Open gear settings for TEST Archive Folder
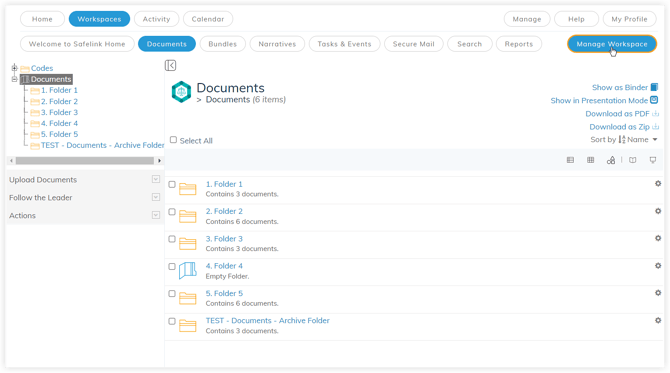Screen dimensions: 670x373 point(658,320)
